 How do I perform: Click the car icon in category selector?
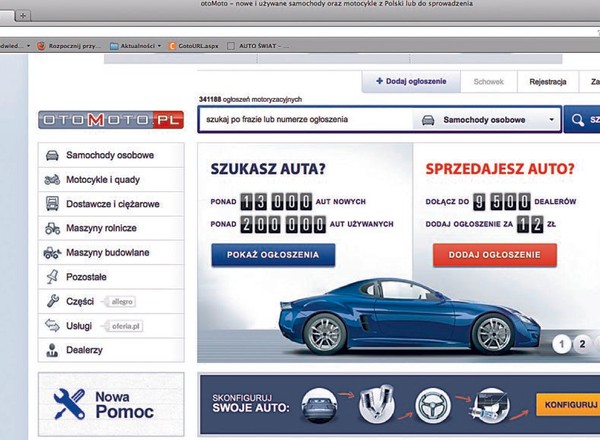point(428,120)
